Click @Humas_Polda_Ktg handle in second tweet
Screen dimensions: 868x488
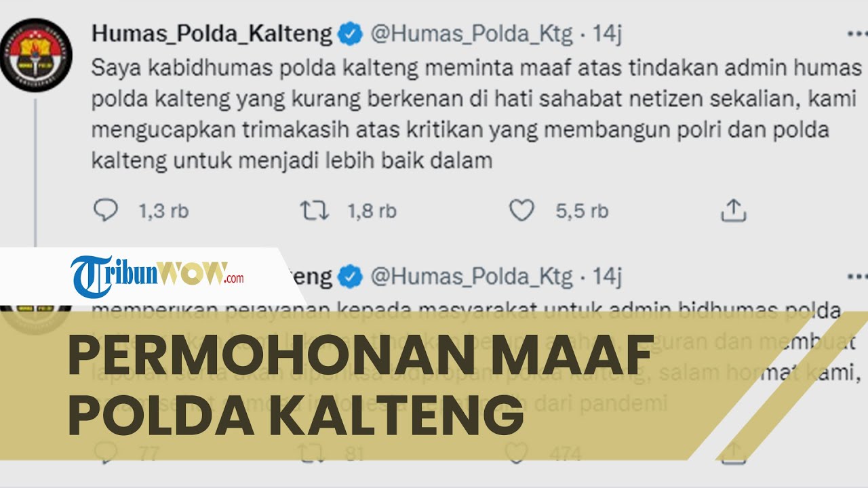pyautogui.click(x=472, y=276)
